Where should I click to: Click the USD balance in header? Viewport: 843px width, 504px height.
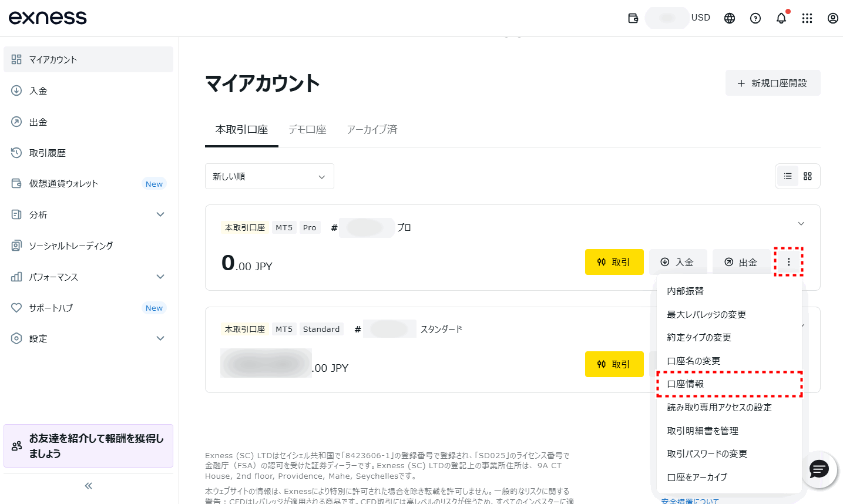click(678, 18)
